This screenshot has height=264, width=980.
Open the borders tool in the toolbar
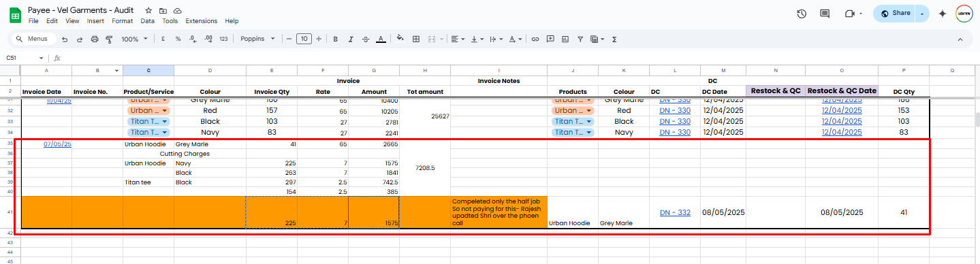(x=416, y=39)
